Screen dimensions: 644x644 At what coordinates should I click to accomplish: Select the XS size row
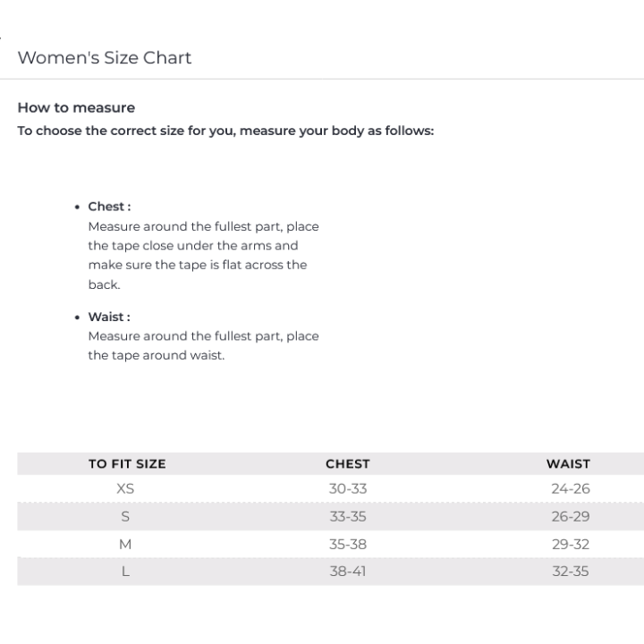click(x=331, y=488)
